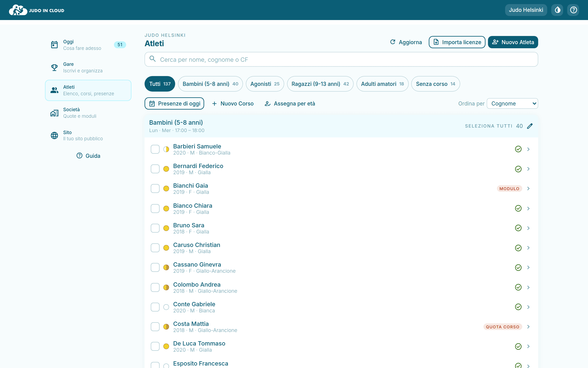Expand Cassano Ginevra row chevron
The height and width of the screenshot is (368, 588).
[x=528, y=267]
